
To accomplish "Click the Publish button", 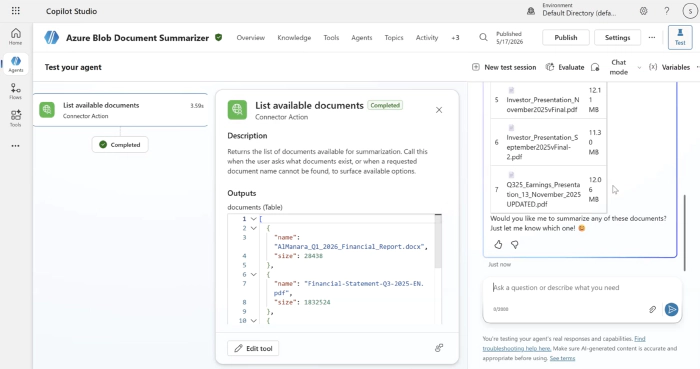I will click(566, 37).
